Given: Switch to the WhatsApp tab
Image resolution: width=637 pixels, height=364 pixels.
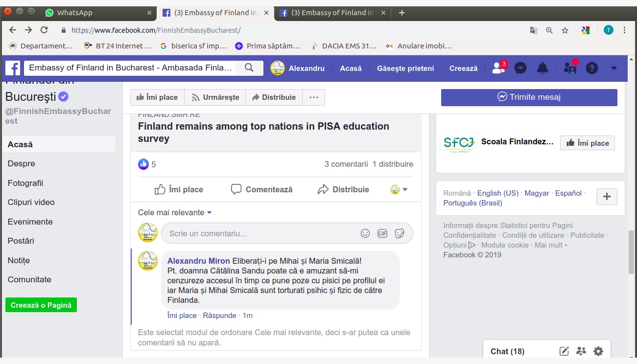Looking at the screenshot, I should tap(98, 13).
